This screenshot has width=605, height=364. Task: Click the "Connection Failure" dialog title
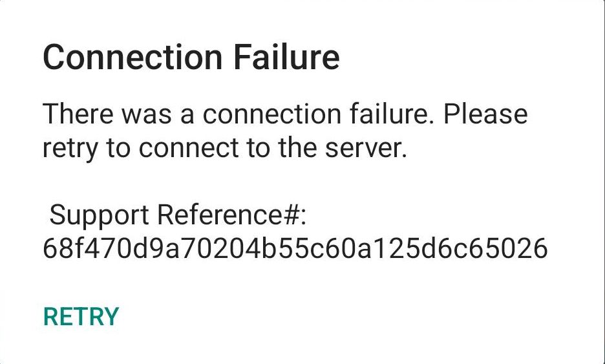pos(191,58)
